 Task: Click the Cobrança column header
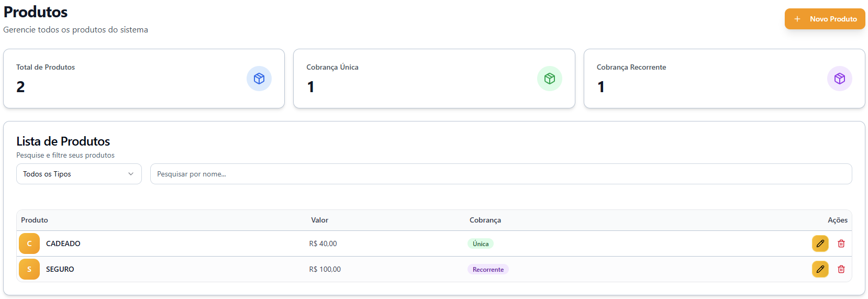[485, 220]
